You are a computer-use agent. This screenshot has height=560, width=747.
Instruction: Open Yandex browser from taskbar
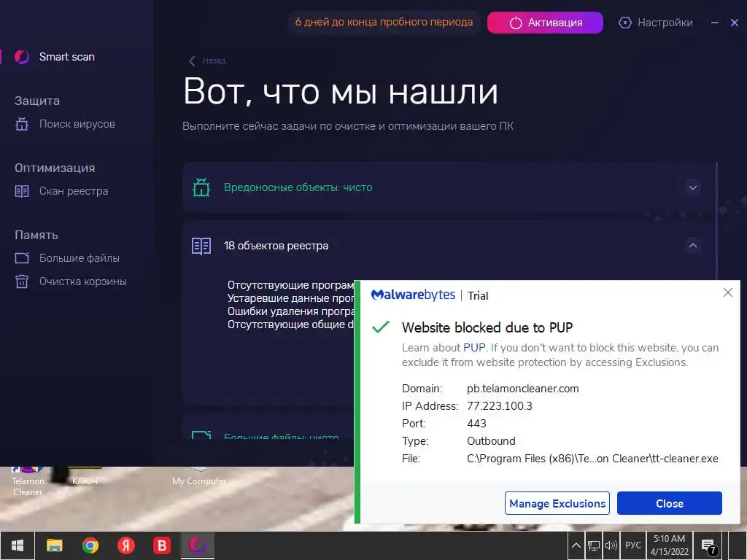pyautogui.click(x=126, y=545)
